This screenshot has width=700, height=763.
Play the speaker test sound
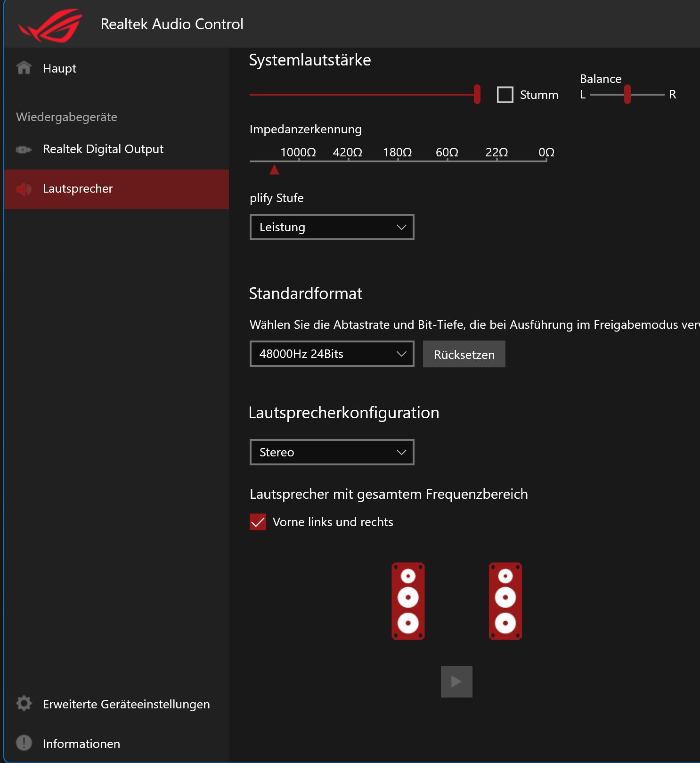[456, 682]
